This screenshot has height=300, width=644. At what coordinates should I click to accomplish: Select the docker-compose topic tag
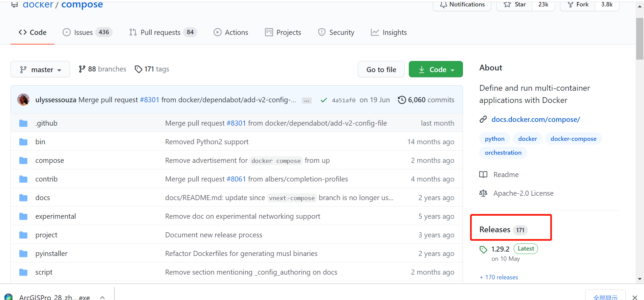(x=573, y=139)
